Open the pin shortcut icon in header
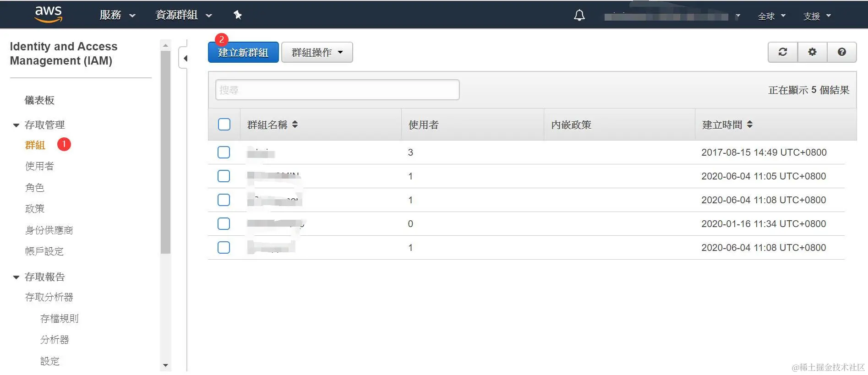The image size is (868, 375). tap(237, 15)
